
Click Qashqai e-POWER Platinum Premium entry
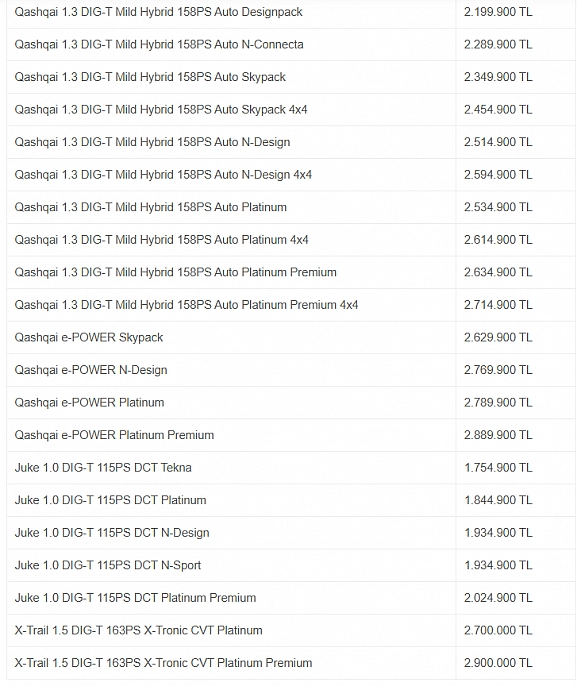[x=114, y=435]
